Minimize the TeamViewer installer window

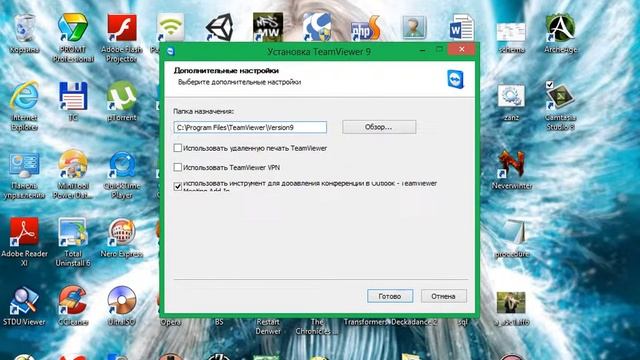[422, 50]
